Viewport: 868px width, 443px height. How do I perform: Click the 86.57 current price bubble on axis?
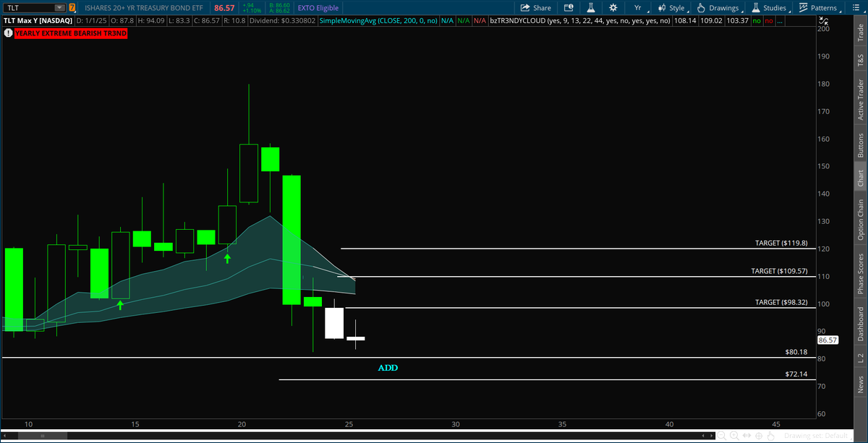click(827, 340)
